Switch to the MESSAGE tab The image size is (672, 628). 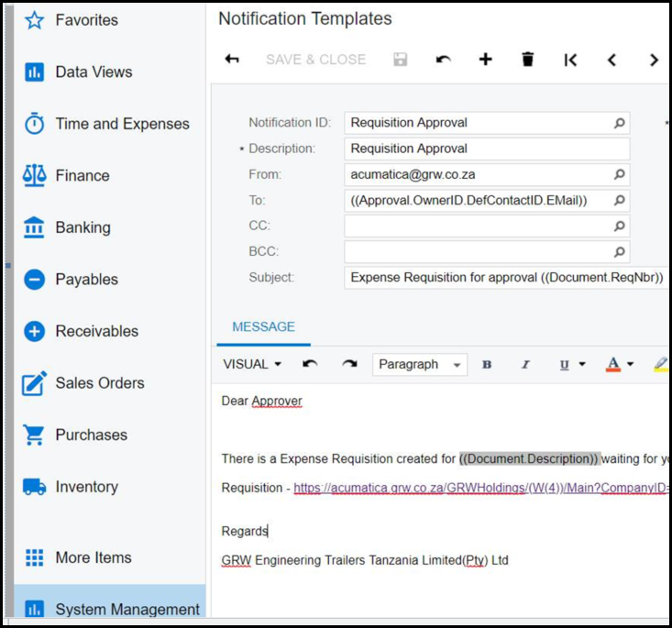tap(263, 326)
